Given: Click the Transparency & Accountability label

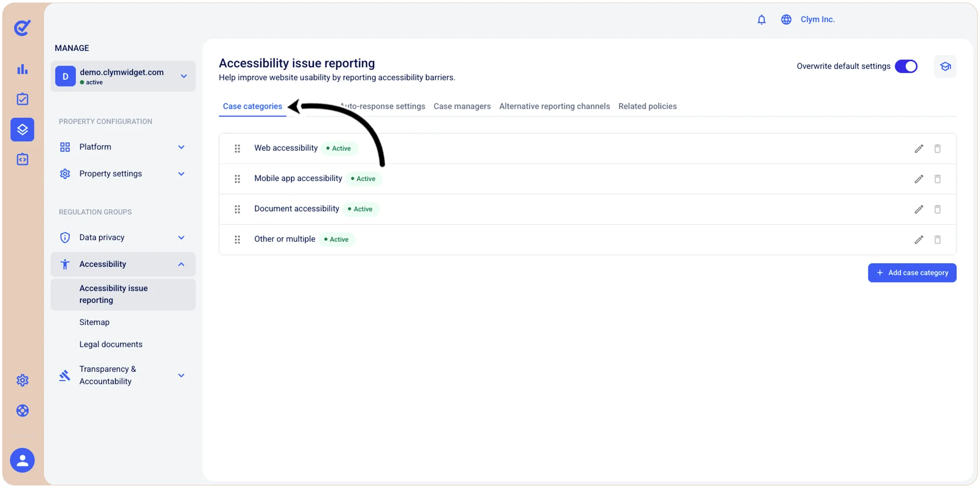Looking at the screenshot, I should [107, 375].
